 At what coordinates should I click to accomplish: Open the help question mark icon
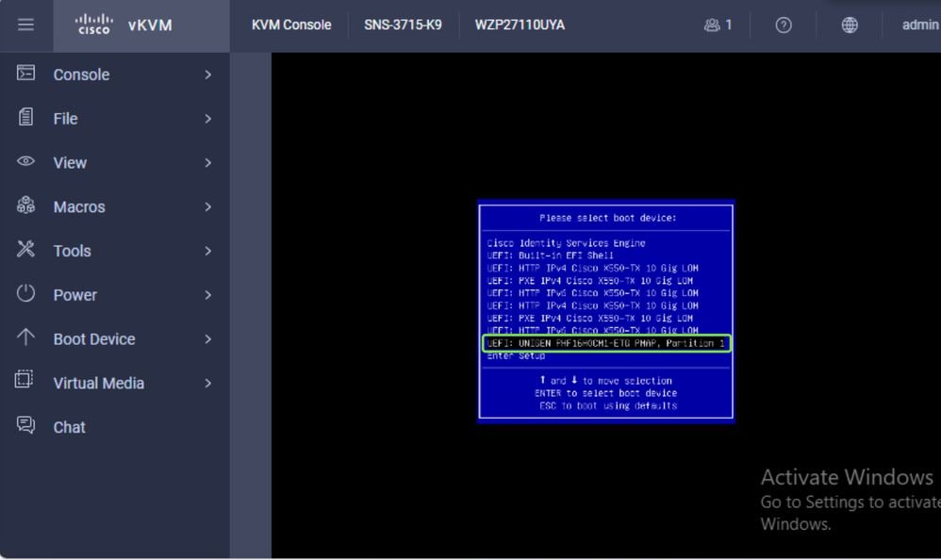click(x=784, y=25)
